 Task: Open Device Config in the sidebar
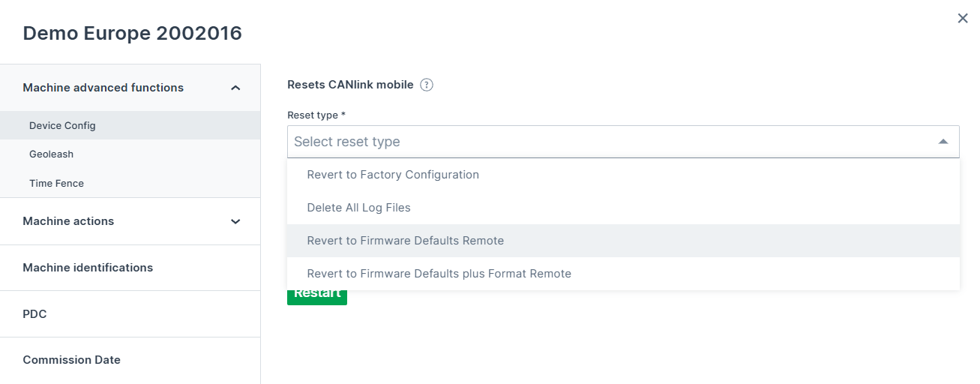click(x=62, y=125)
